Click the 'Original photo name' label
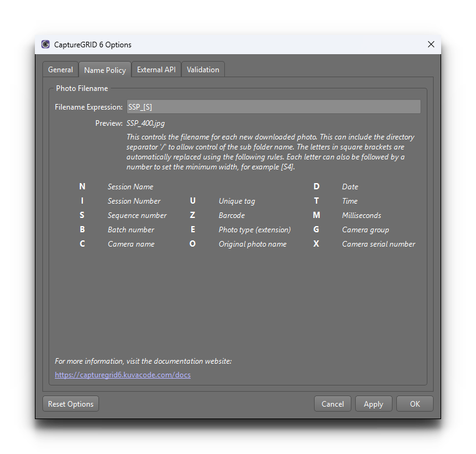This screenshot has height=454, width=476. click(x=252, y=244)
